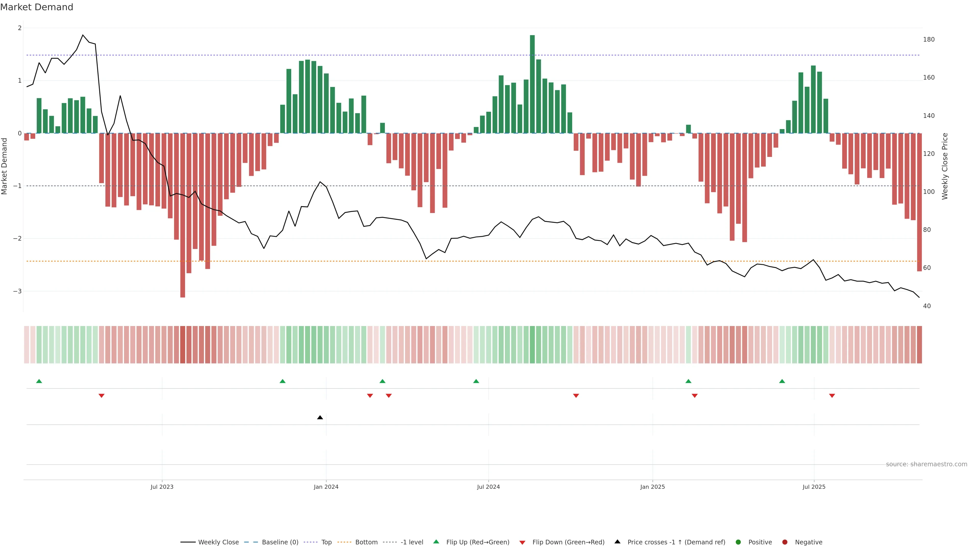Click the Market Demand chart title
Image resolution: width=980 pixels, height=551 pixels.
[x=36, y=7]
